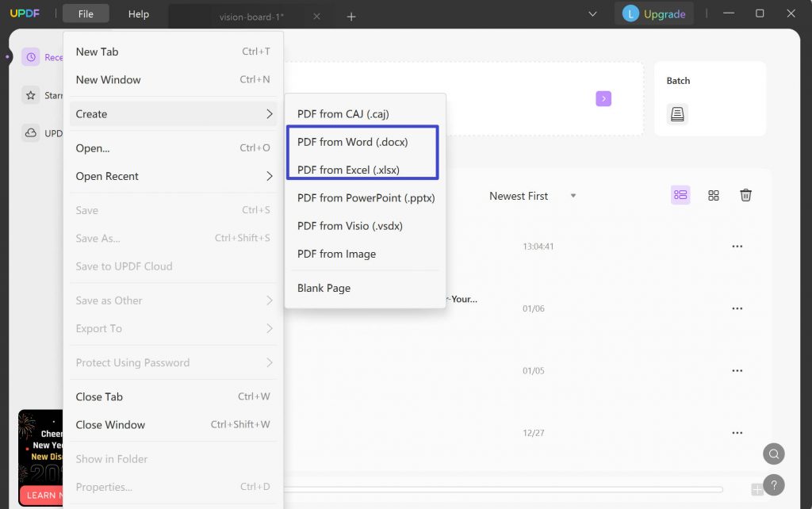Image resolution: width=812 pixels, height=509 pixels.
Task: Click the help question mark icon
Action: click(x=773, y=485)
